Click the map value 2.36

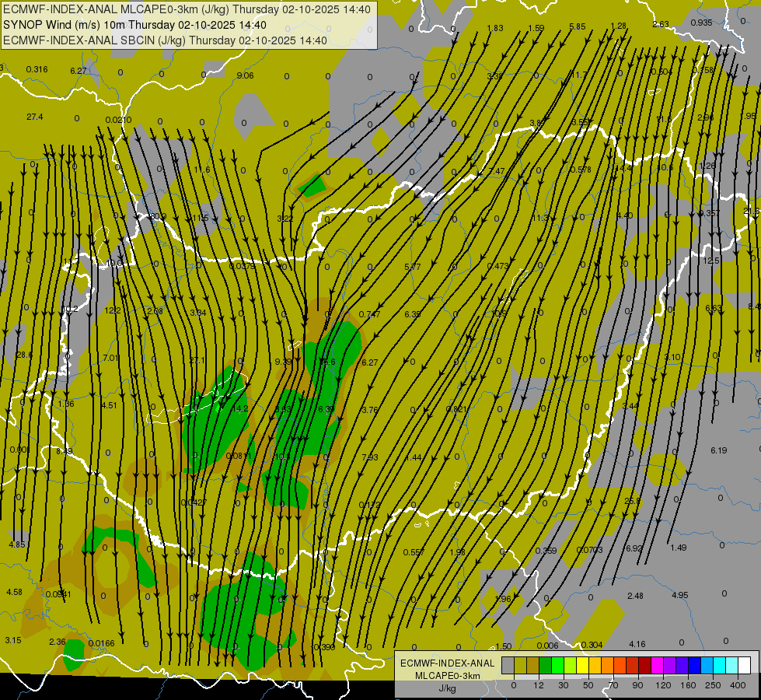coord(58,642)
